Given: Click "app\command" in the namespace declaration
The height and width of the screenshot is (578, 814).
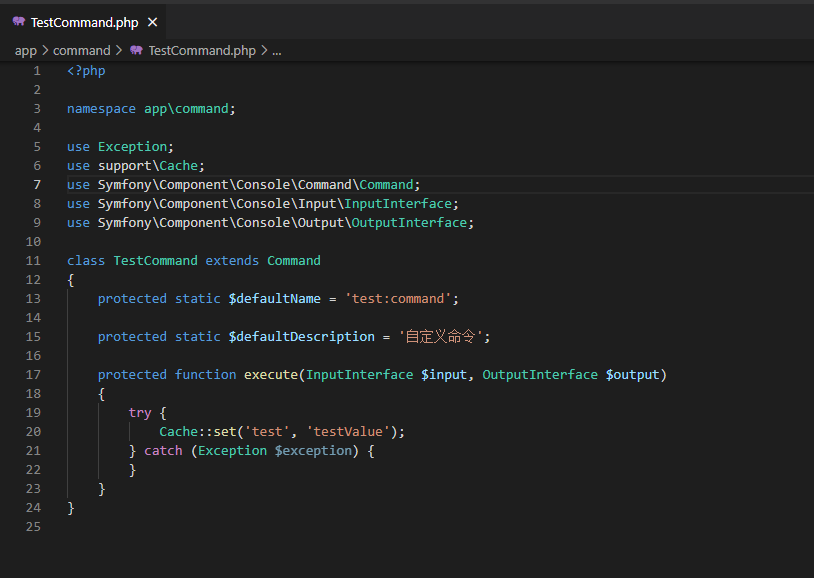Looking at the screenshot, I should 186,109.
